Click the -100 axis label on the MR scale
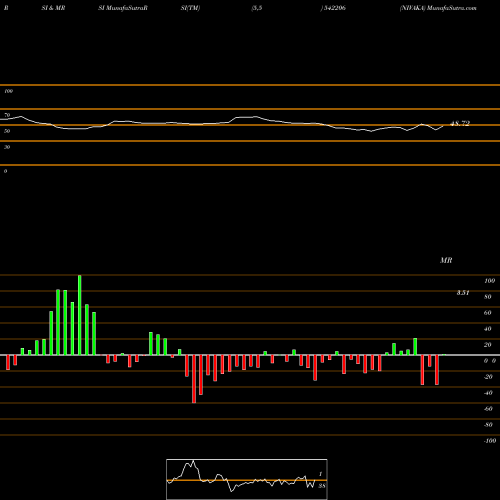This screenshot has width=500, height=500. coord(489,441)
